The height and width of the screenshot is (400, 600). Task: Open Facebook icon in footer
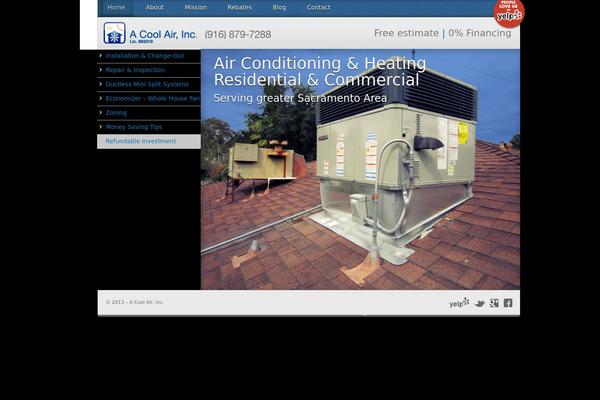508,303
